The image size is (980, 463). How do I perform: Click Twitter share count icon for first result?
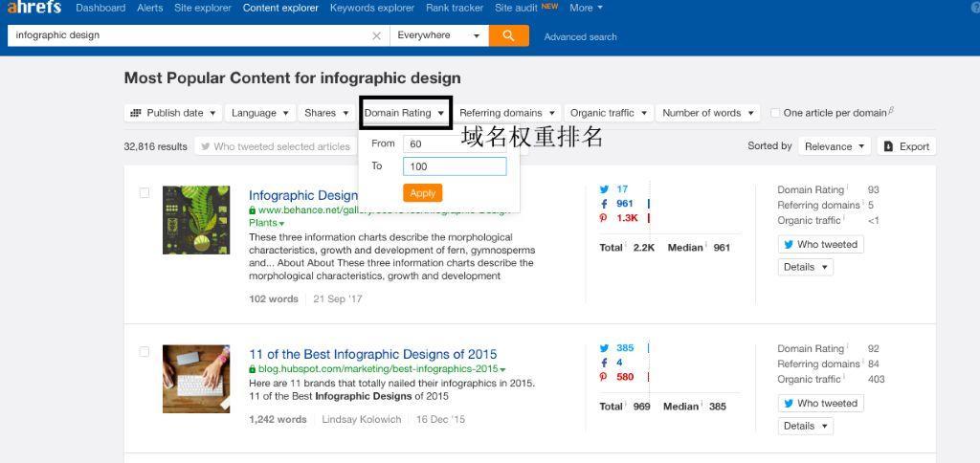[605, 189]
